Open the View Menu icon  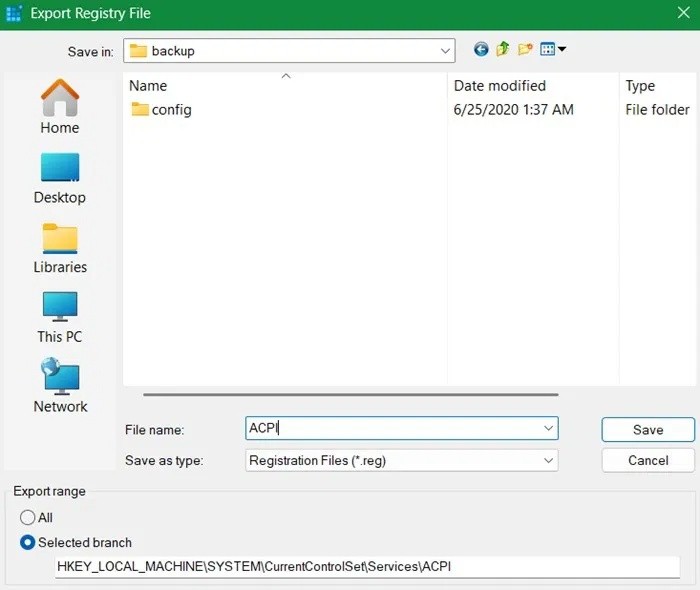[552, 50]
